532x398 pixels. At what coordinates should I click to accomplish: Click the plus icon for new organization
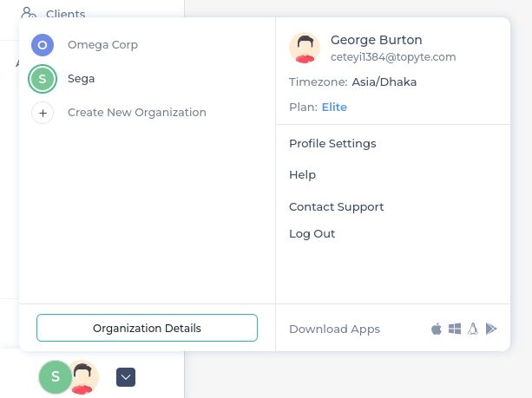[x=43, y=113]
